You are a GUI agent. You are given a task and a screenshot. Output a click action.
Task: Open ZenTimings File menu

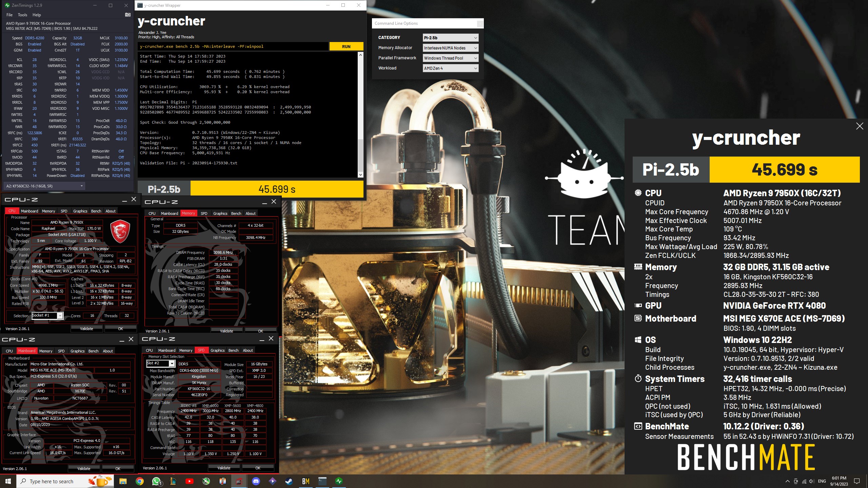pos(9,15)
